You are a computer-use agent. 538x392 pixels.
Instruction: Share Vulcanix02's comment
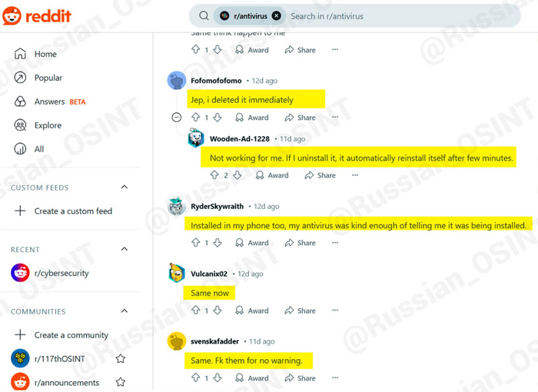click(x=300, y=311)
